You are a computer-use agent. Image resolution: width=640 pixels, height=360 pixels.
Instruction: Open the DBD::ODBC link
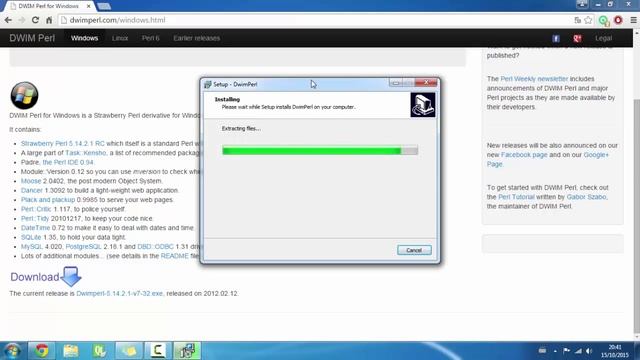(x=156, y=247)
